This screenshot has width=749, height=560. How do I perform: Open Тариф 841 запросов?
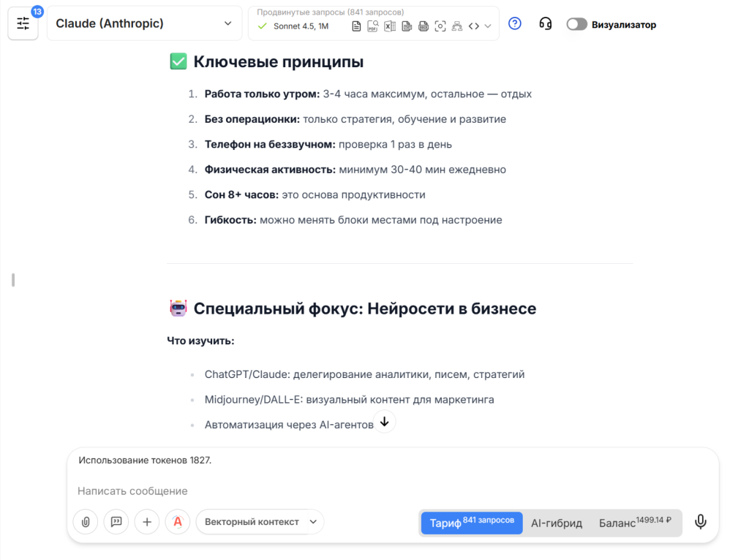click(471, 523)
